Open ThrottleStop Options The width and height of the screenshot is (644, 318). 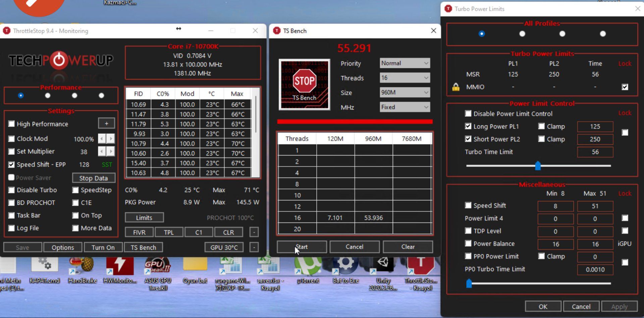coord(63,247)
